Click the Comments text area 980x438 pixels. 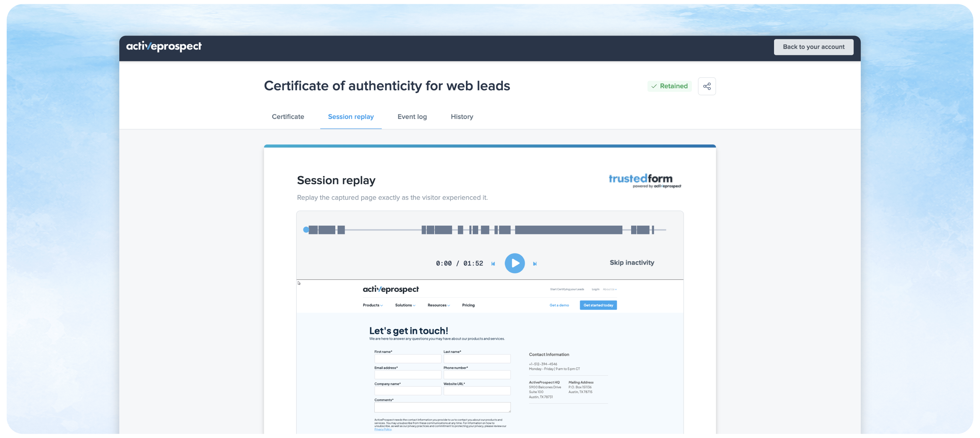(x=442, y=407)
